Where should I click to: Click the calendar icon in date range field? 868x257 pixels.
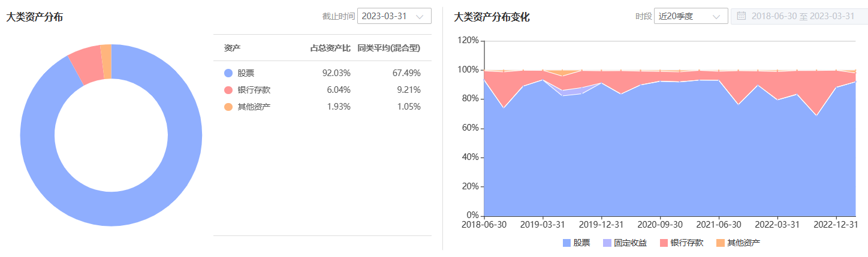(742, 16)
